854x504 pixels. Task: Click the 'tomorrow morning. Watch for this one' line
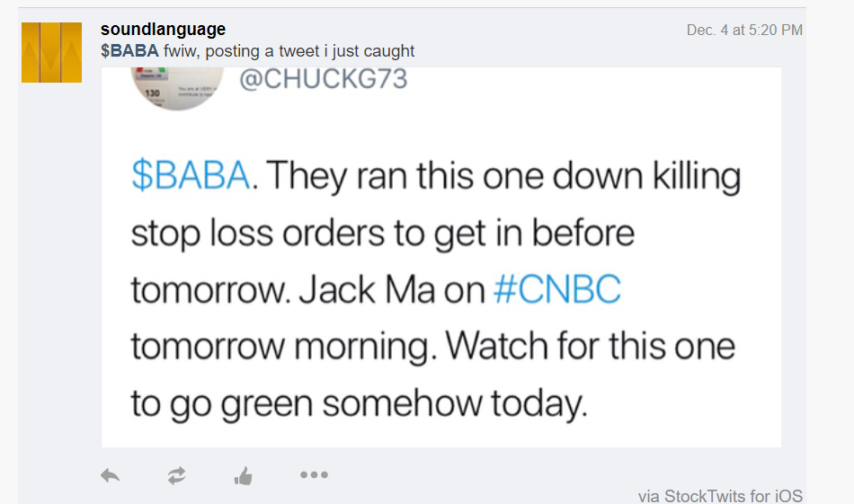pyautogui.click(x=432, y=346)
